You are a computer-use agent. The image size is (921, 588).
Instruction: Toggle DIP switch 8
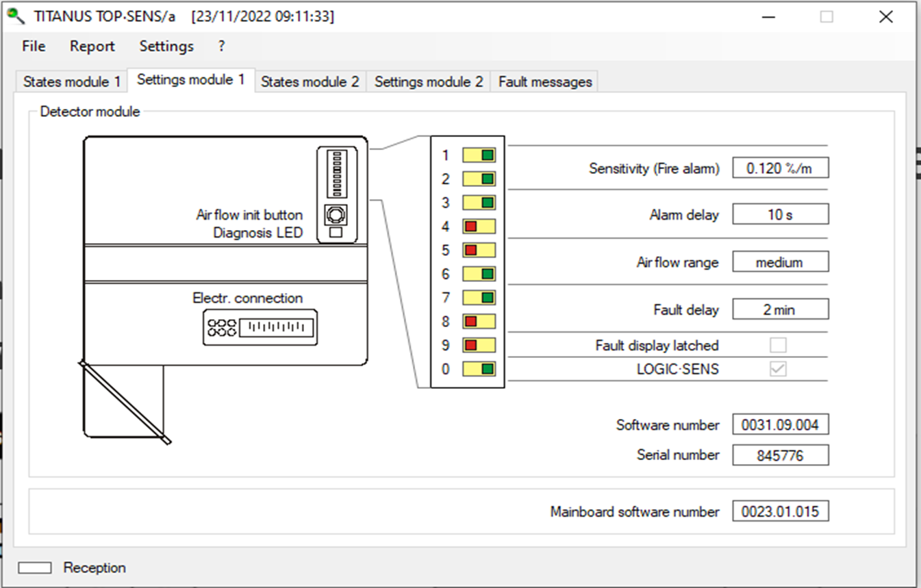click(479, 322)
